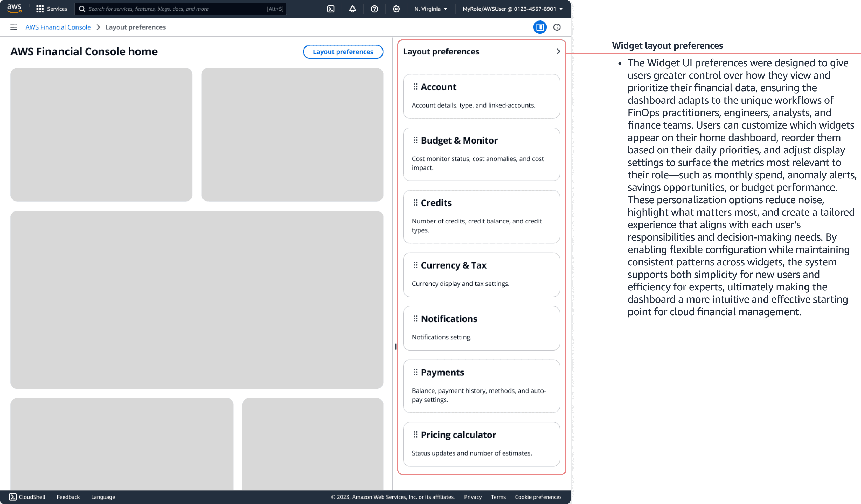Toggle the split panel view icon
This screenshot has width=861, height=504.
click(x=539, y=27)
